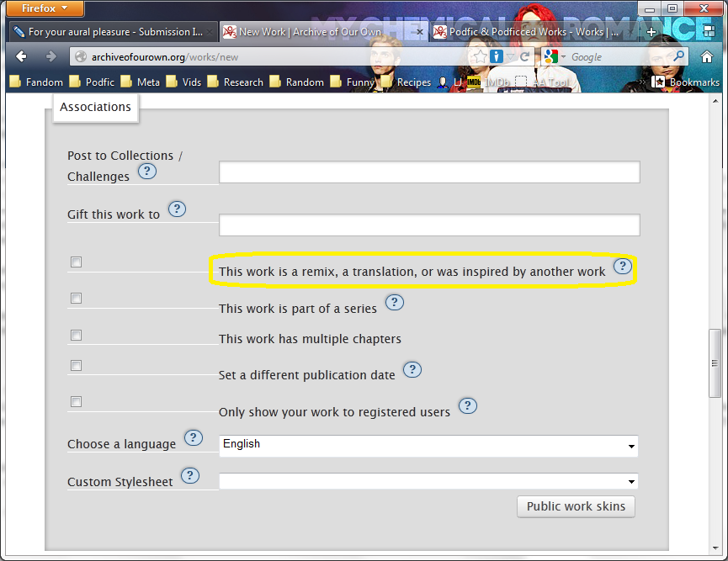Viewport: 728px width, 561px height.
Task: Go to Firefox home page icon
Action: pyautogui.click(x=707, y=57)
